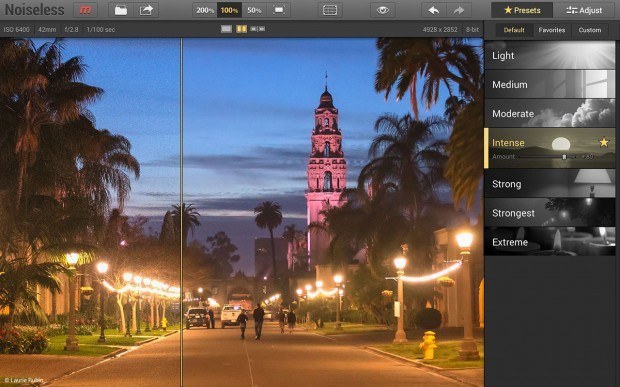Select the Default presets tab
620x387 pixels.
(514, 30)
